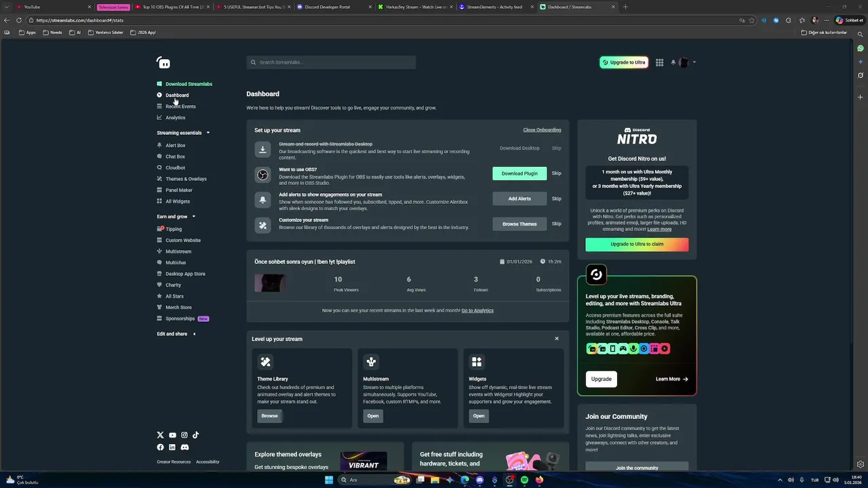Viewport: 868px width, 488px height.
Task: Collapse the Earn and grow section
Action: [x=193, y=217]
